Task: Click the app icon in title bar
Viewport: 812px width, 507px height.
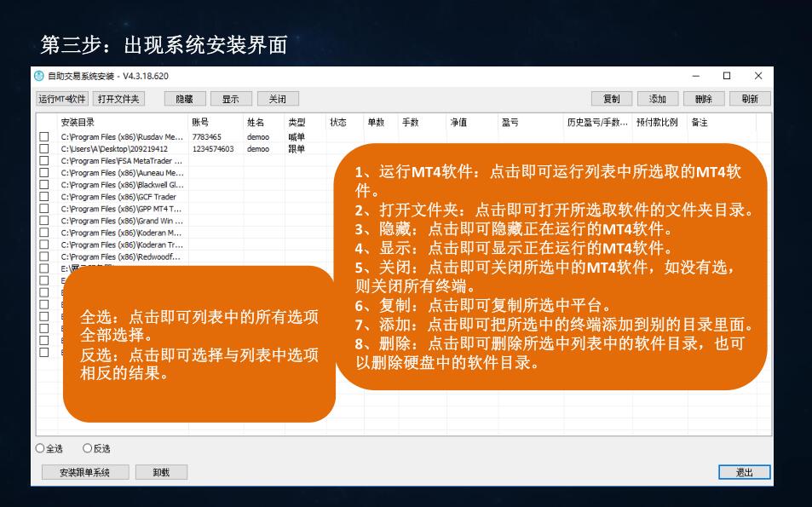Action: pos(39,76)
